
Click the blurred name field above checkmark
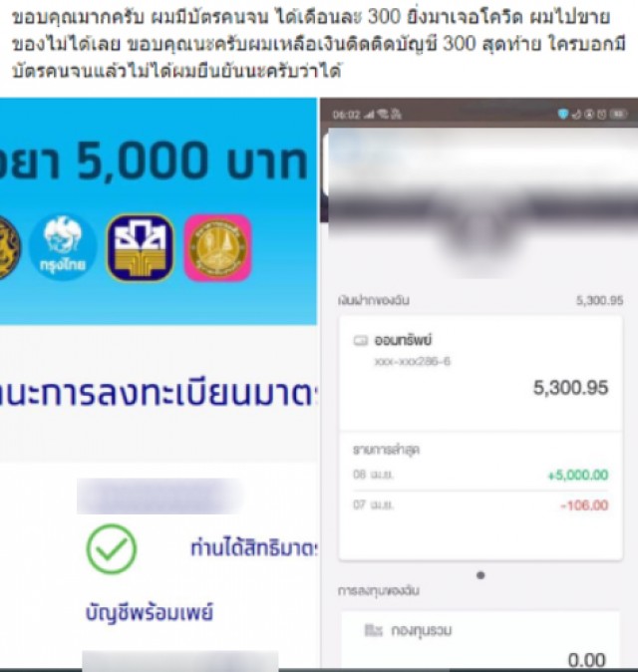tap(159, 497)
